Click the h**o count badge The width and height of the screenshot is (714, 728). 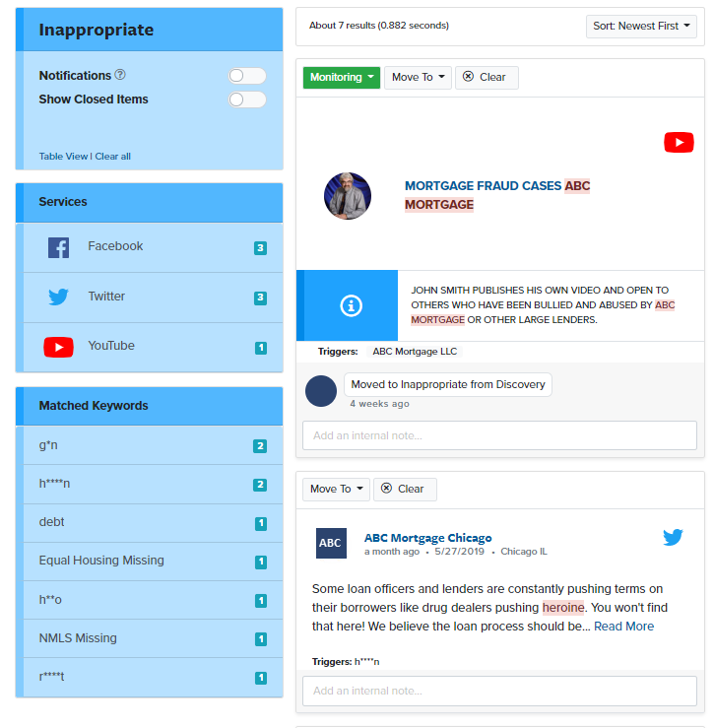(261, 601)
